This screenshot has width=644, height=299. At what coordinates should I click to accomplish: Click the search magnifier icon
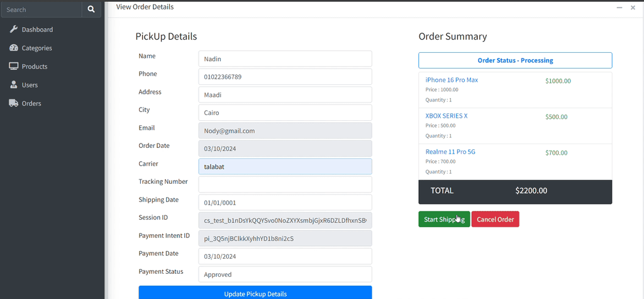coord(91,9)
